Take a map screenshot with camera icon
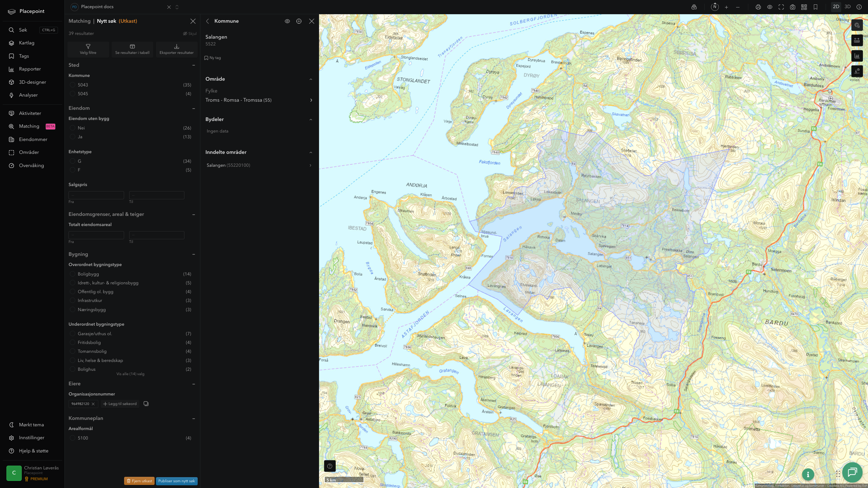The width and height of the screenshot is (868, 488). pos(793,7)
